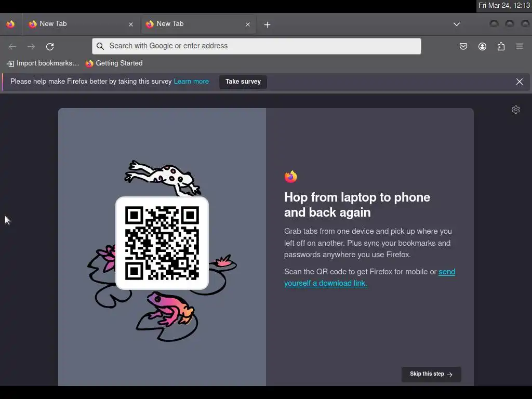Reload the current page

pos(50,46)
